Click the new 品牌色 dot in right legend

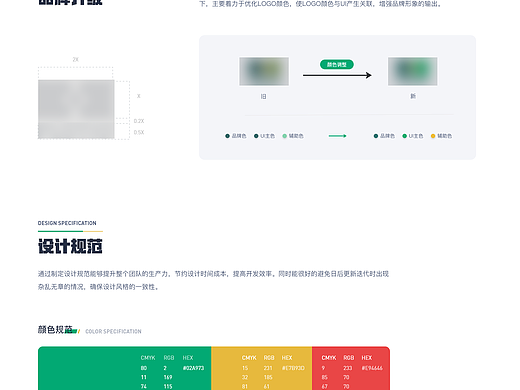click(376, 136)
